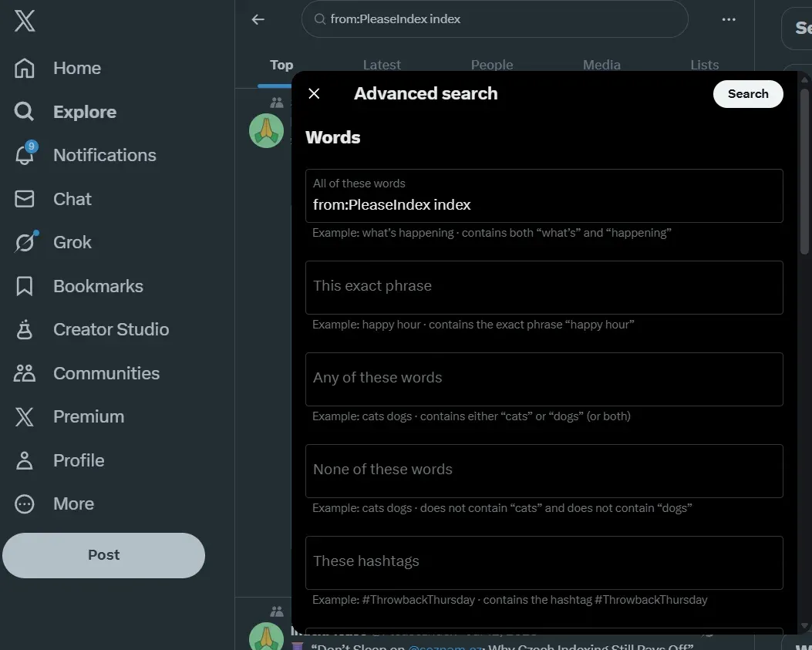Go back using the arrow

tap(257, 19)
